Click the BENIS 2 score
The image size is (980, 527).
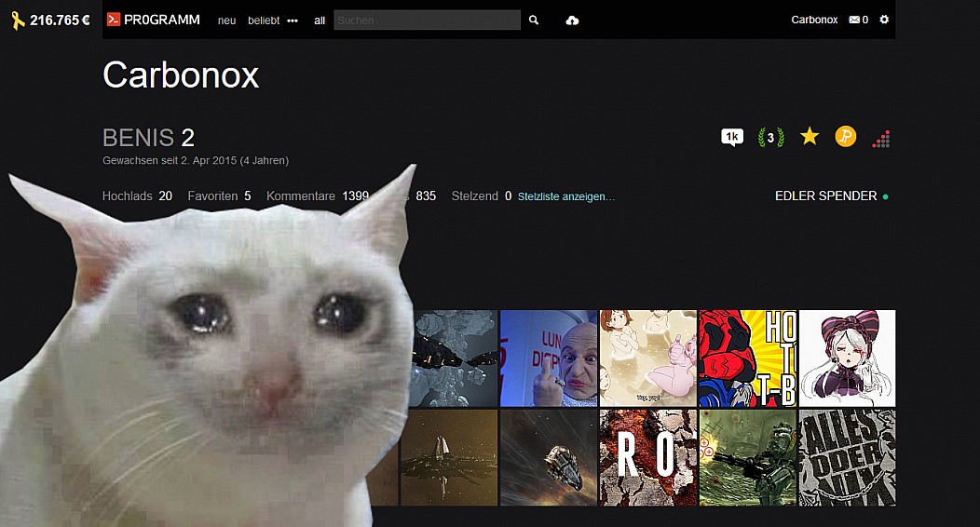coord(149,138)
